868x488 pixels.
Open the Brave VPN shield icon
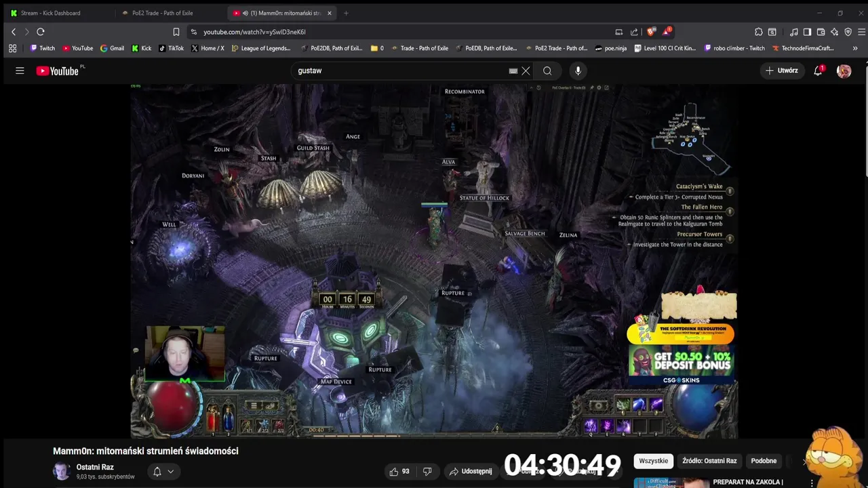point(848,32)
